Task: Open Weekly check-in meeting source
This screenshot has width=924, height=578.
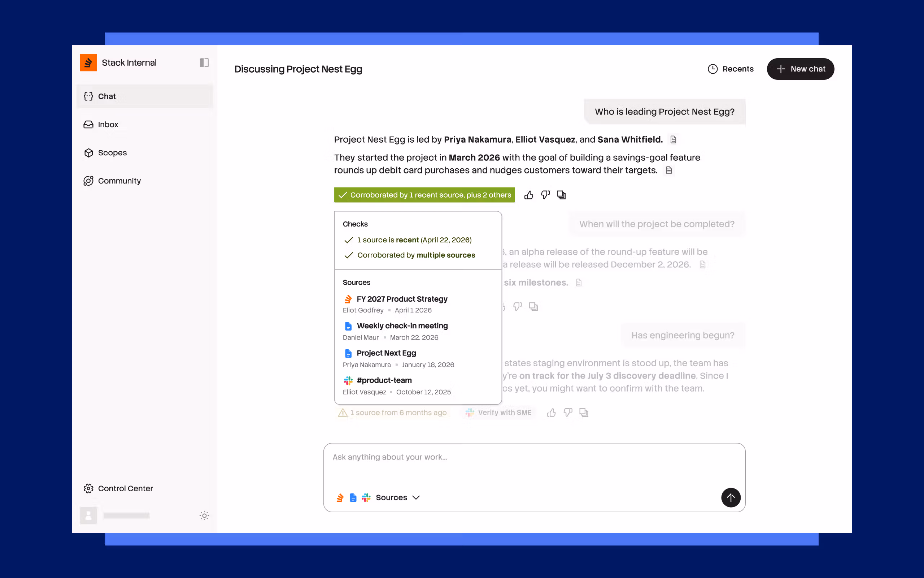Action: coord(402,326)
